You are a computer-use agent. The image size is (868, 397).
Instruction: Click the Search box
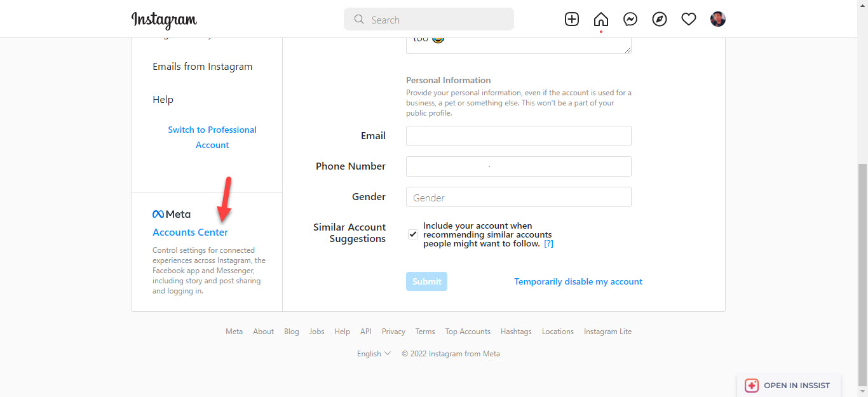coord(429,20)
